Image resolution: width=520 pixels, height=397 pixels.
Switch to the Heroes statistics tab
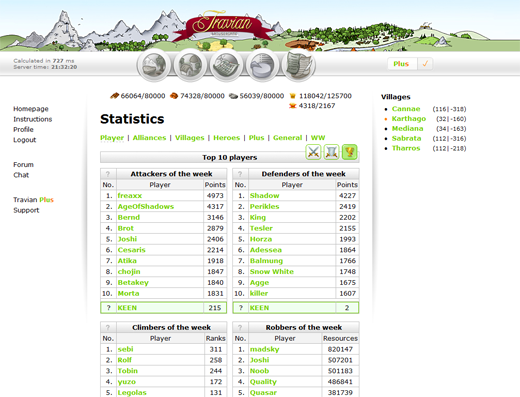227,138
